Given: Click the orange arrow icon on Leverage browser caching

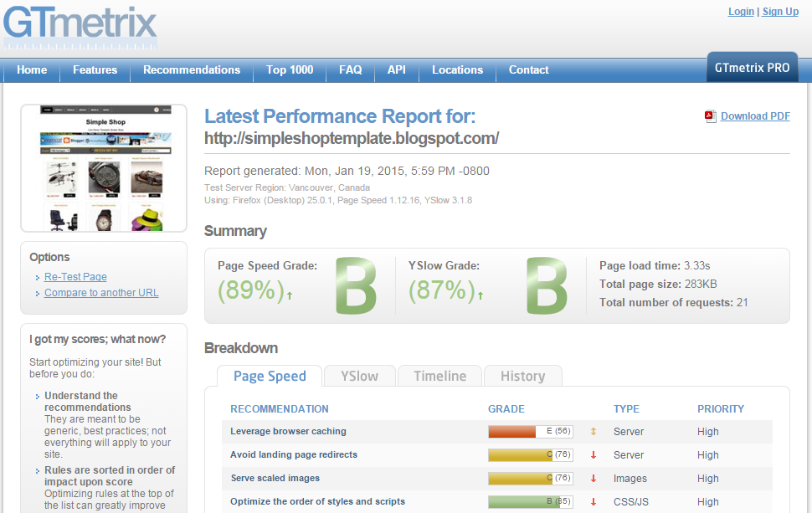Looking at the screenshot, I should 594,432.
